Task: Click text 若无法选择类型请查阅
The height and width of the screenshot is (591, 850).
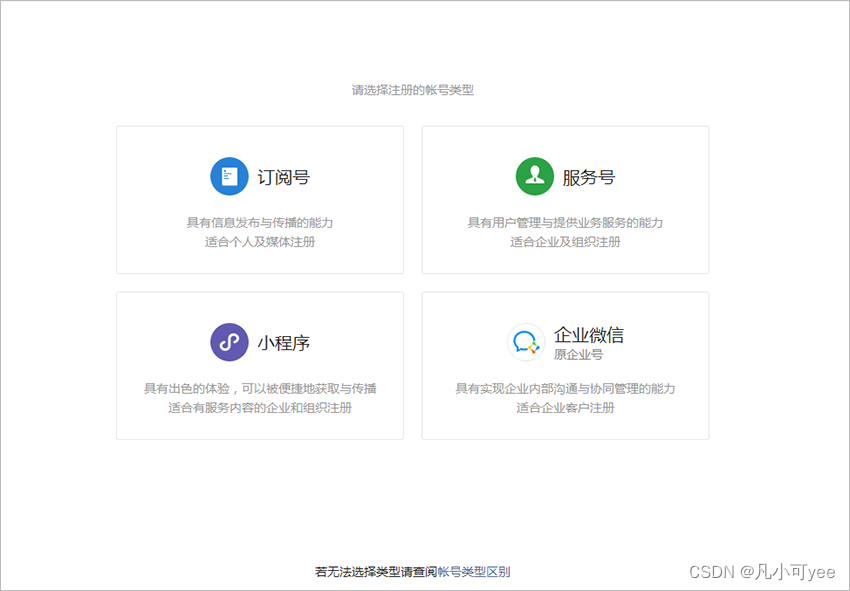Action: click(376, 571)
